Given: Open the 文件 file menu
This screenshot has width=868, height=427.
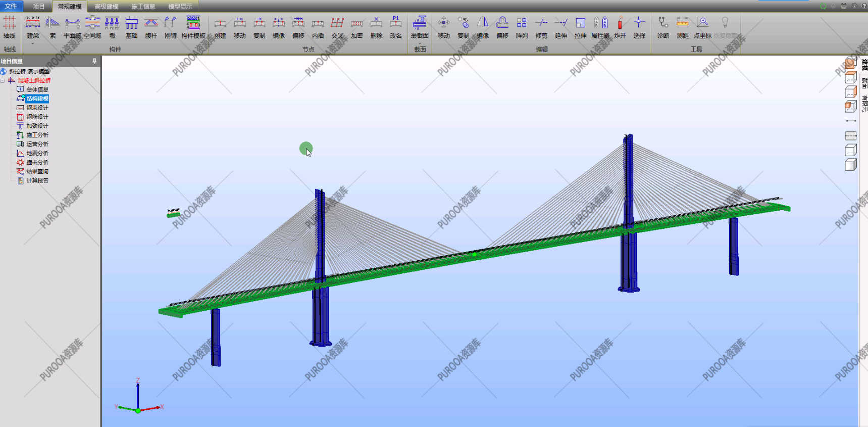Looking at the screenshot, I should pyautogui.click(x=11, y=6).
